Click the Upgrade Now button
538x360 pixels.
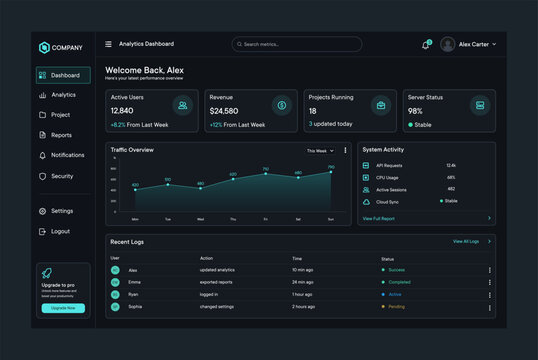pos(63,308)
